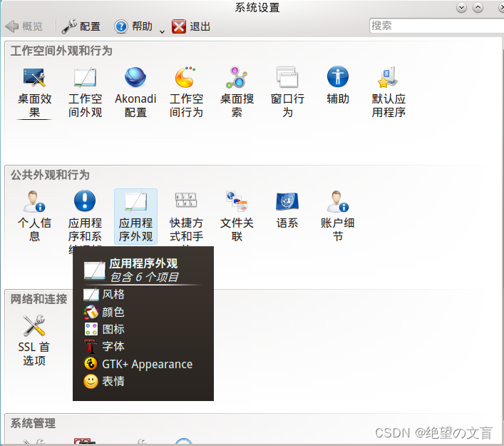Click the 颜色 paint bucket icon
This screenshot has width=504, height=446.
coord(91,312)
